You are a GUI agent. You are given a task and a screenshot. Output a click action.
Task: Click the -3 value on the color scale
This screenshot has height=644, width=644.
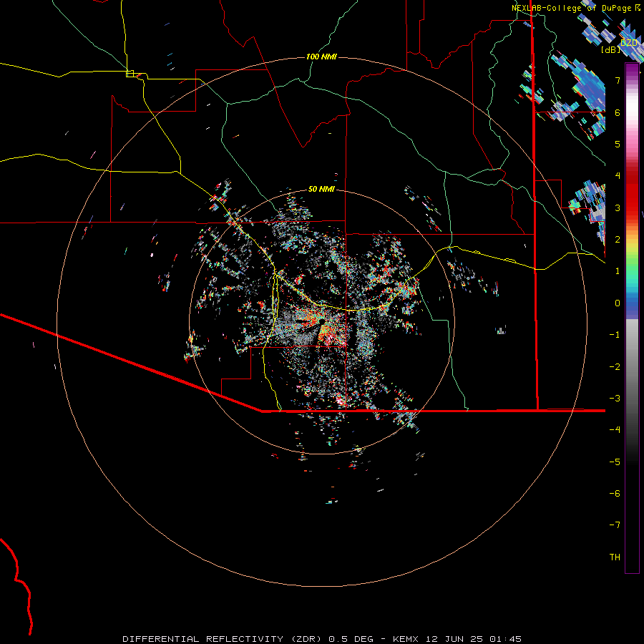[x=615, y=399]
